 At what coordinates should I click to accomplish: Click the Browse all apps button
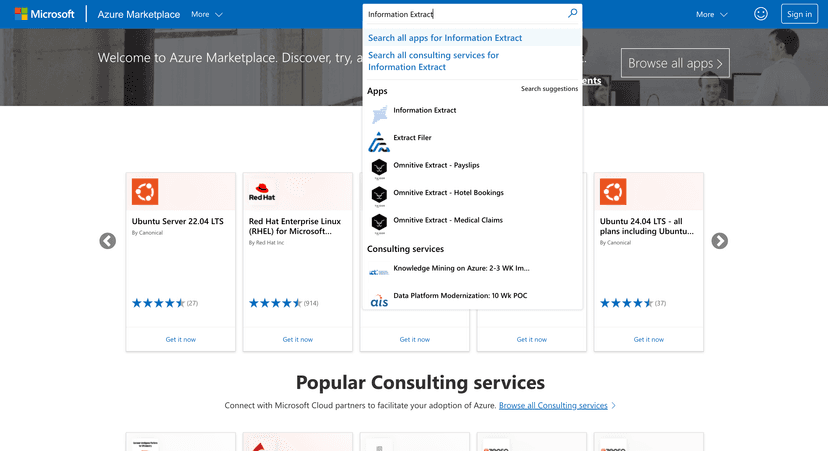pyautogui.click(x=675, y=63)
